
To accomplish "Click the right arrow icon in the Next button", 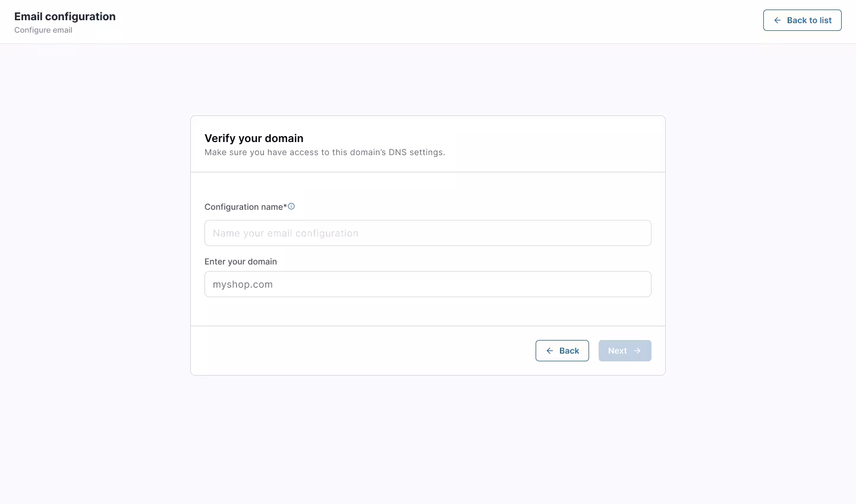I will 637,351.
